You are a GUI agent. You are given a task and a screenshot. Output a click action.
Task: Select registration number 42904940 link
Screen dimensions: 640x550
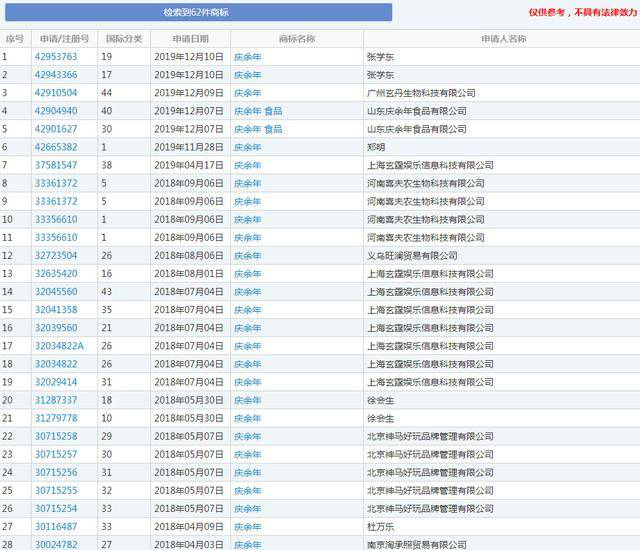pos(56,111)
